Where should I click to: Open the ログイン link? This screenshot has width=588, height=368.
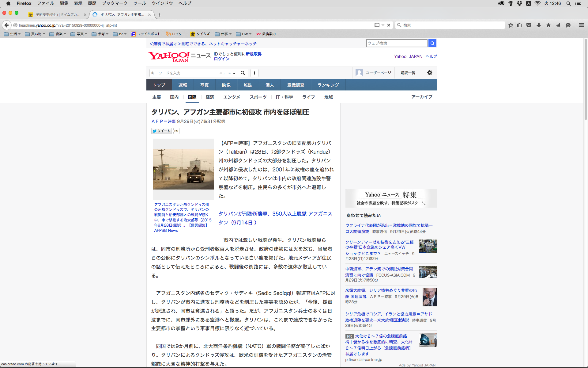click(x=221, y=59)
